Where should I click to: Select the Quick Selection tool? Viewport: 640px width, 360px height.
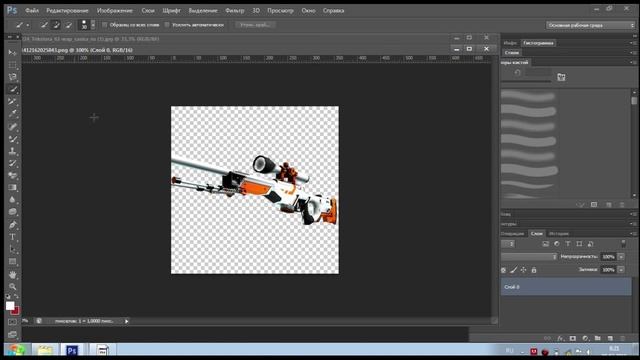pyautogui.click(x=13, y=89)
